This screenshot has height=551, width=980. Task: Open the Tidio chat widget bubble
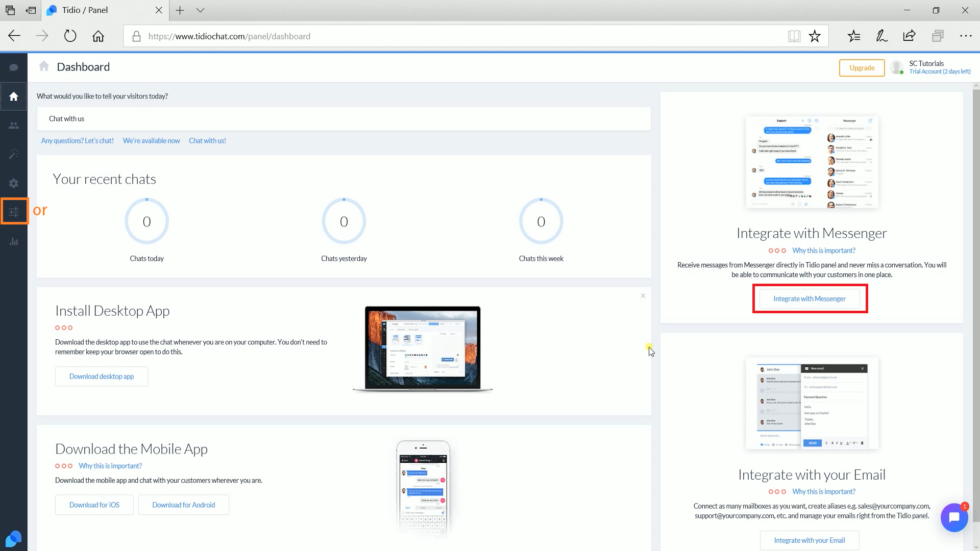pyautogui.click(x=953, y=517)
